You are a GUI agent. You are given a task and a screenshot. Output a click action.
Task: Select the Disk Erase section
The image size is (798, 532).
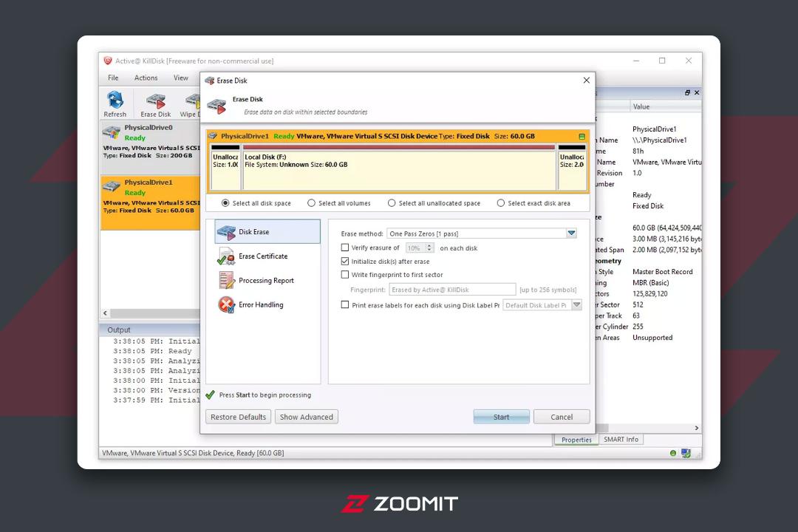click(267, 231)
